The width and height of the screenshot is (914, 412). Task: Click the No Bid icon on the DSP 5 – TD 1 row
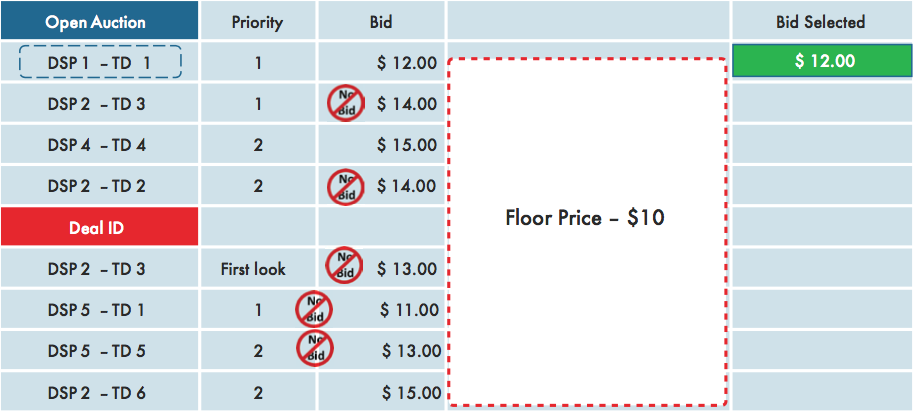pyautogui.click(x=314, y=309)
